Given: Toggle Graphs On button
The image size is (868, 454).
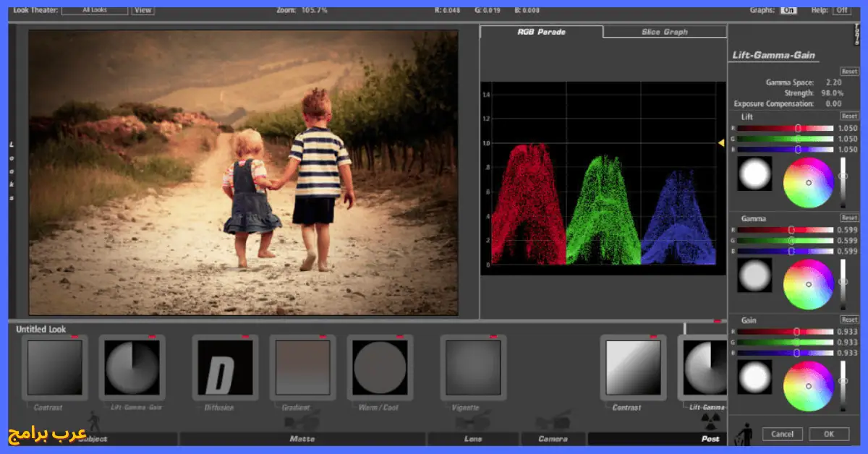Looking at the screenshot, I should 788,10.
